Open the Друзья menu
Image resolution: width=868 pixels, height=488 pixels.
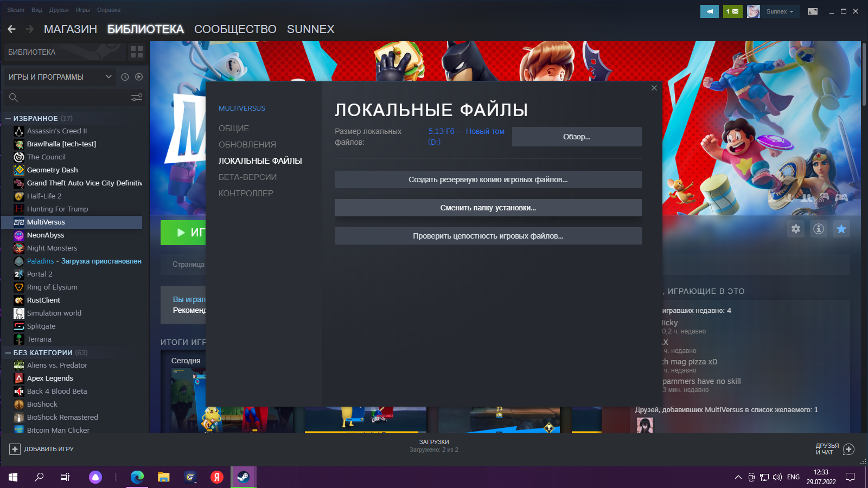pos(59,10)
